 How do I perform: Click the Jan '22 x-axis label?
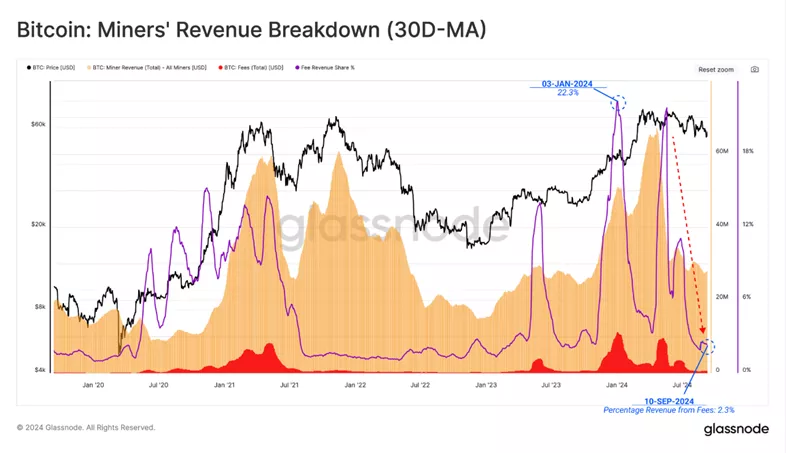click(354, 383)
